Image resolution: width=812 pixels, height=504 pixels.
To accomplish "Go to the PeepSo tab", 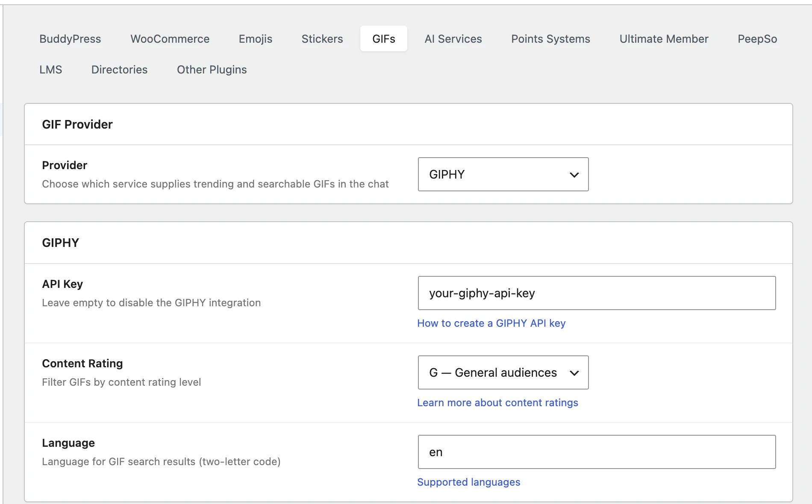I will [x=757, y=39].
